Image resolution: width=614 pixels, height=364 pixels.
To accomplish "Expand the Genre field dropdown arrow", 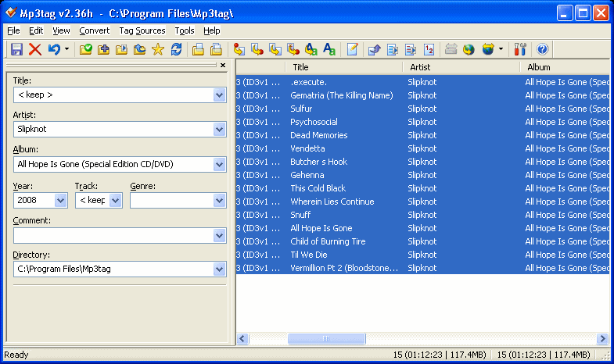I will click(219, 201).
